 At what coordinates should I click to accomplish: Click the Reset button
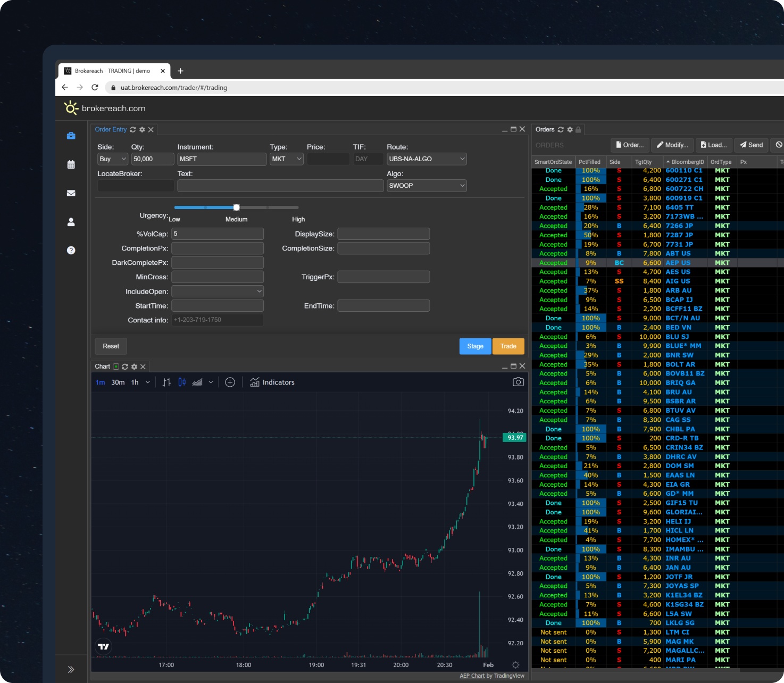(111, 346)
